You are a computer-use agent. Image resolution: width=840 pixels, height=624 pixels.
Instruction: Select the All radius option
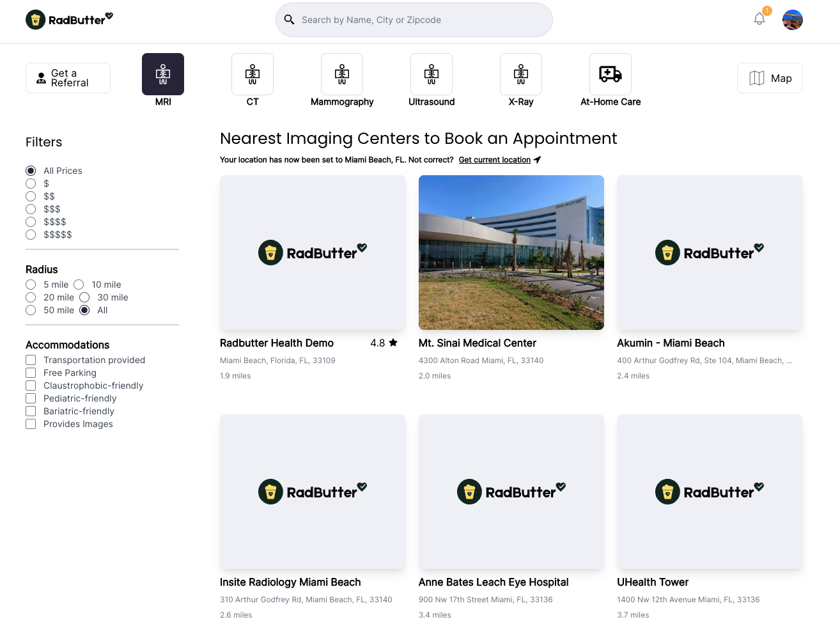pos(84,310)
